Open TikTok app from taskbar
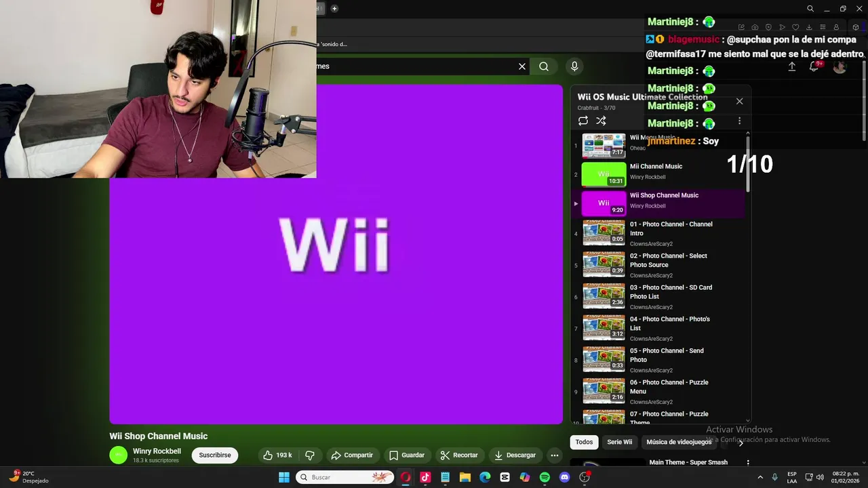 point(425,477)
